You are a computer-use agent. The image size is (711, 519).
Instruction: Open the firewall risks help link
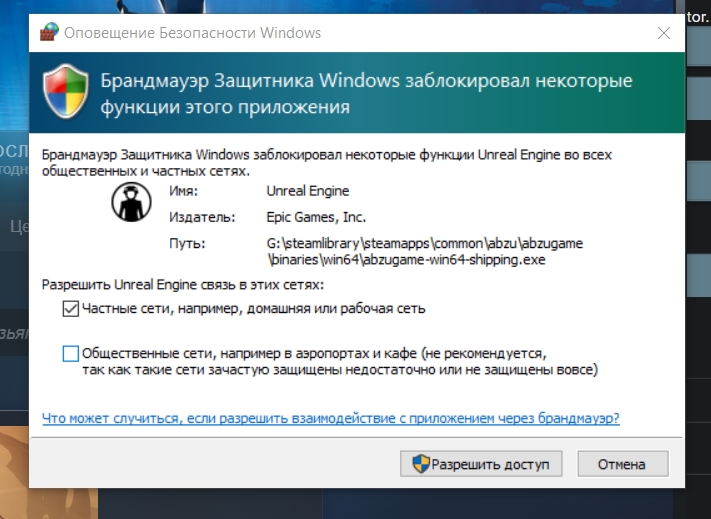(x=331, y=418)
